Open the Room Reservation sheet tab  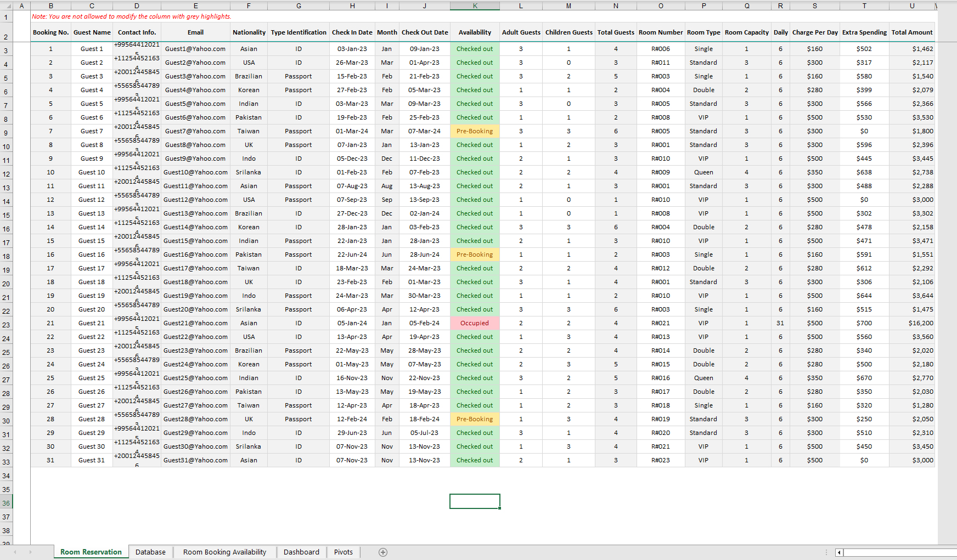click(91, 552)
